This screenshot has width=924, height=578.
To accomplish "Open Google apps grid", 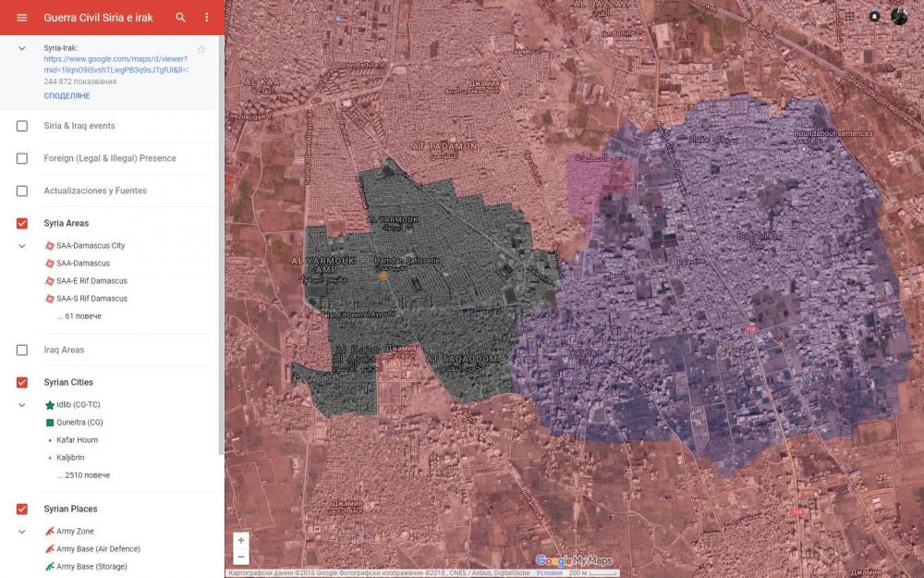I will [849, 16].
